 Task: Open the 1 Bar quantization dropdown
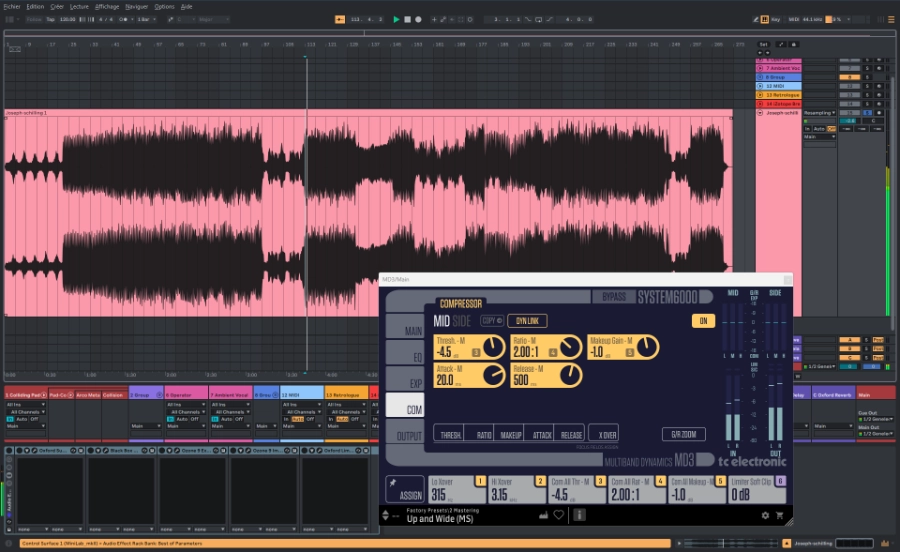(146, 20)
